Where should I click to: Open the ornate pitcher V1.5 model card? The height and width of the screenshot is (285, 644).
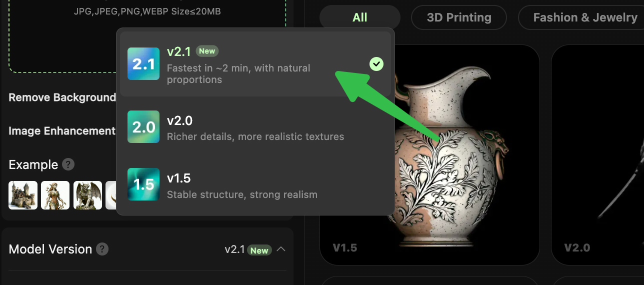coord(429,155)
